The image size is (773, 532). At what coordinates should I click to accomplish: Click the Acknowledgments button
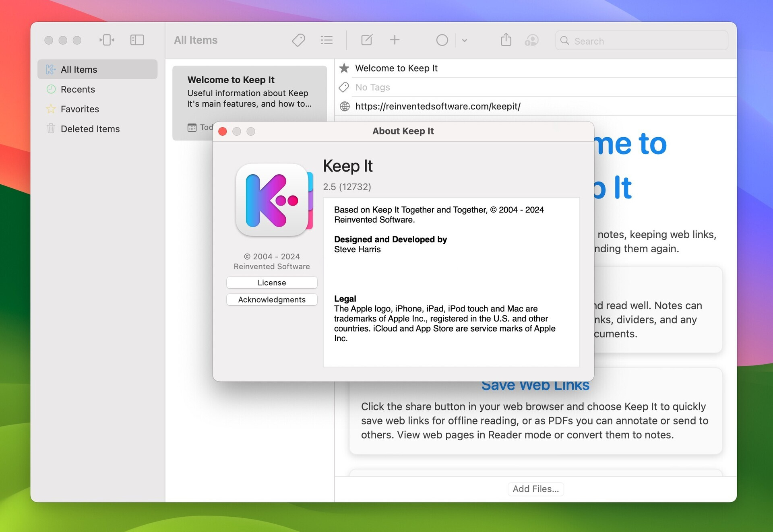point(272,299)
